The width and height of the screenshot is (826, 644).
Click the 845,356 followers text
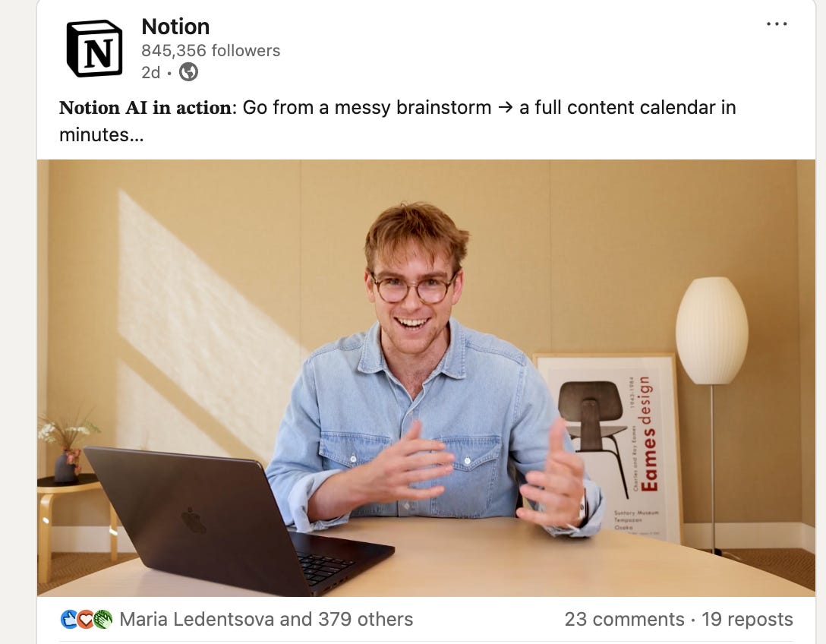[211, 51]
